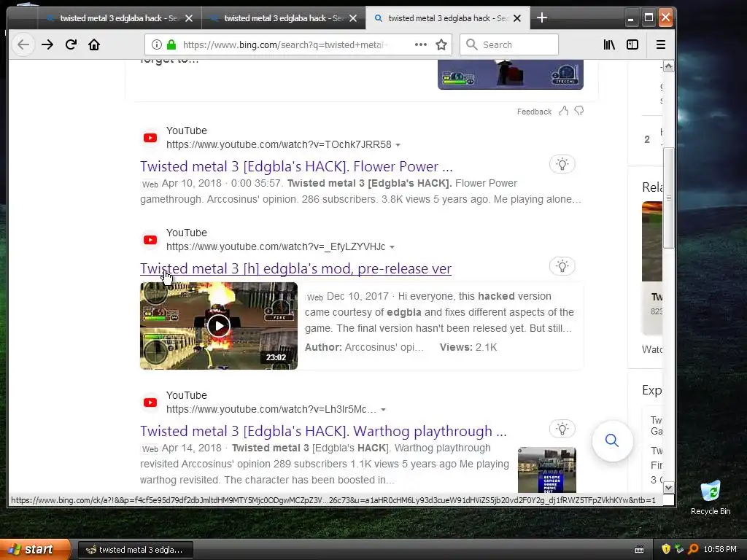747x560 pixels.
Task: Give thumbs up feedback
Action: 564,111
